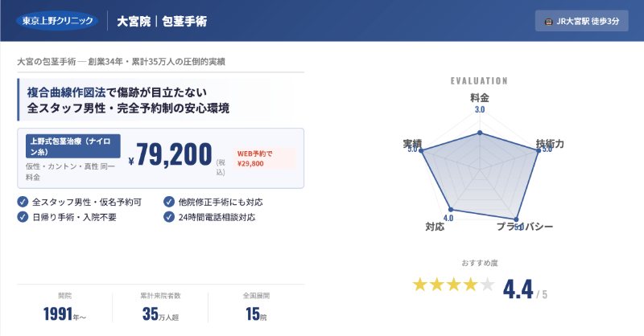Click the grey fifth rating star
This screenshot has height=336, width=644.
click(x=488, y=285)
